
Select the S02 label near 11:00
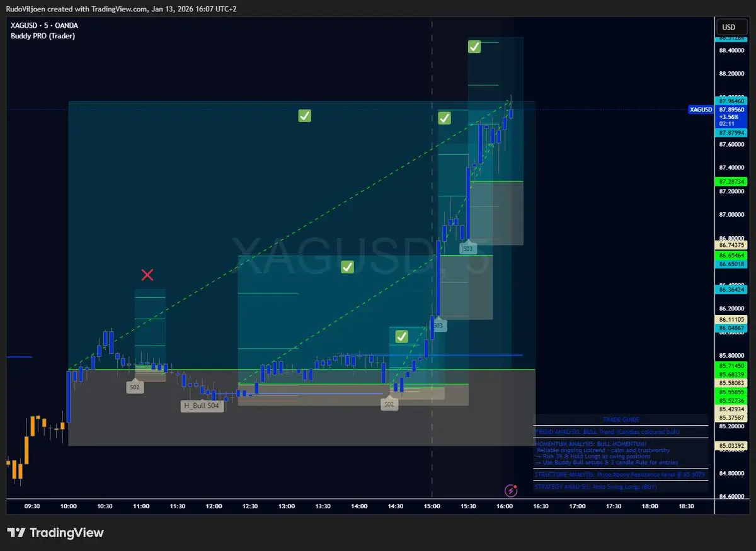tap(134, 387)
